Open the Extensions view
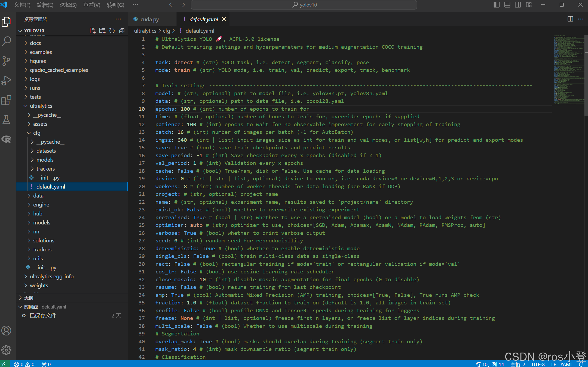588x367 pixels. coord(6,100)
